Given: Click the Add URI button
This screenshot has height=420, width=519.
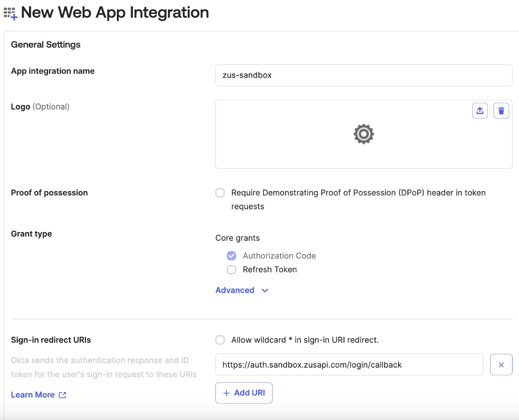Looking at the screenshot, I should coord(244,393).
